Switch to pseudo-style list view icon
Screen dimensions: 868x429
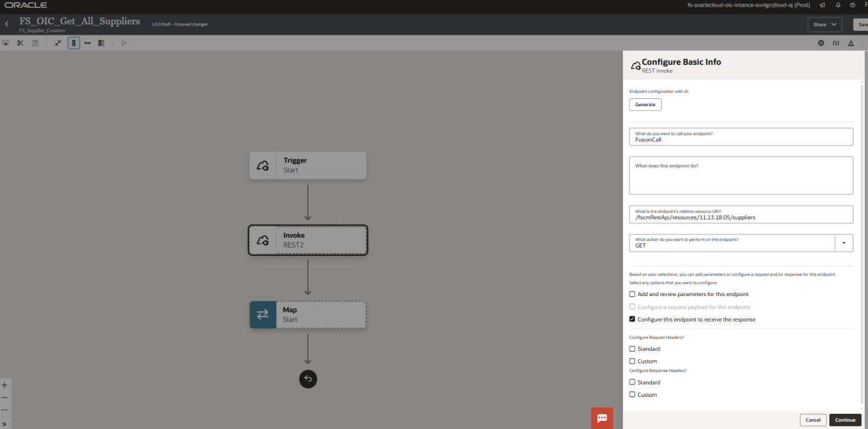[101, 43]
